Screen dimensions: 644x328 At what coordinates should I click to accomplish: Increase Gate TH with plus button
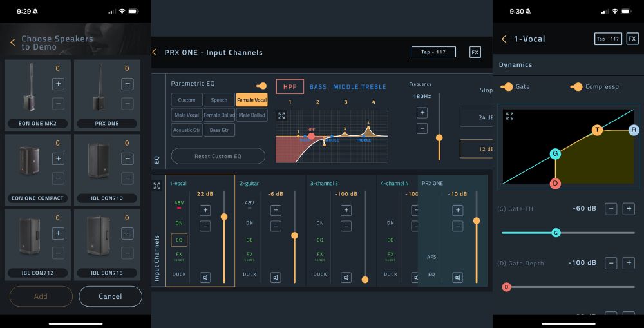pyautogui.click(x=629, y=209)
